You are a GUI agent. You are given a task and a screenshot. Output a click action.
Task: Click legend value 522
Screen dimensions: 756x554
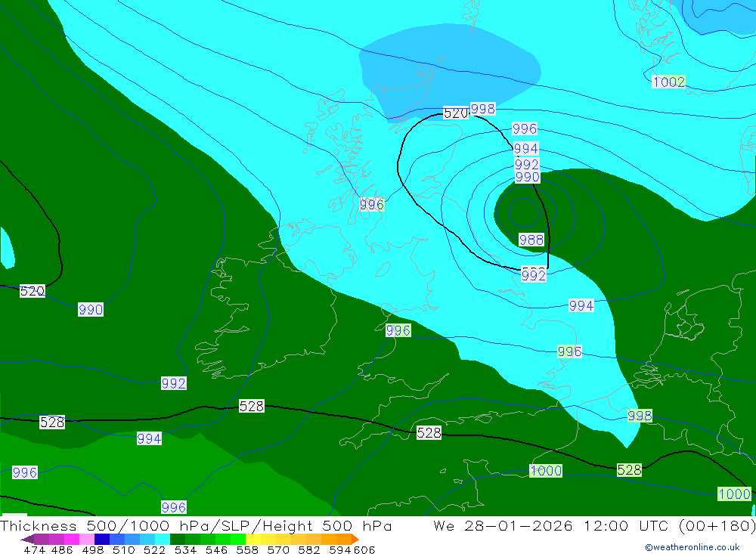point(154,550)
